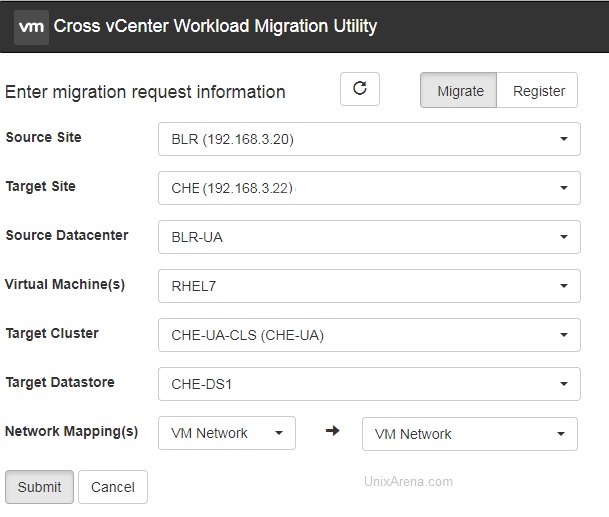This screenshot has height=517, width=609.
Task: Open the Source Site dropdown
Action: coord(369,139)
